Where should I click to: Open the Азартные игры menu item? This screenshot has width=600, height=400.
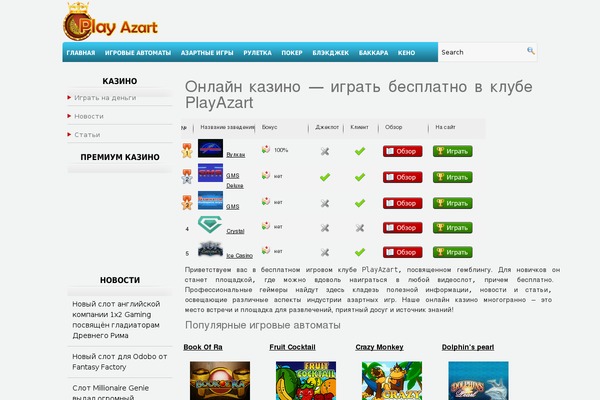pyautogui.click(x=207, y=53)
